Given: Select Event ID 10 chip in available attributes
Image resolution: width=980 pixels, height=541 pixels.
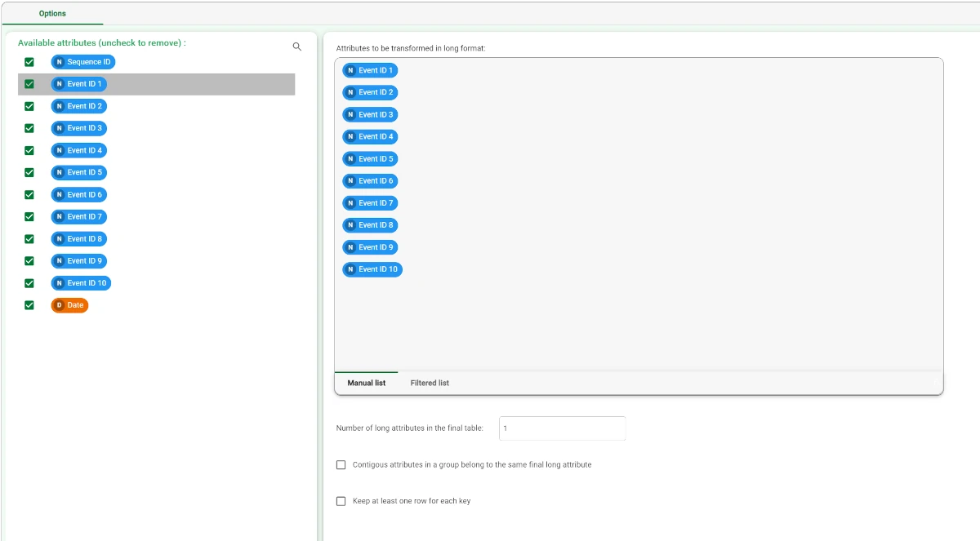Looking at the screenshot, I should 81,283.
